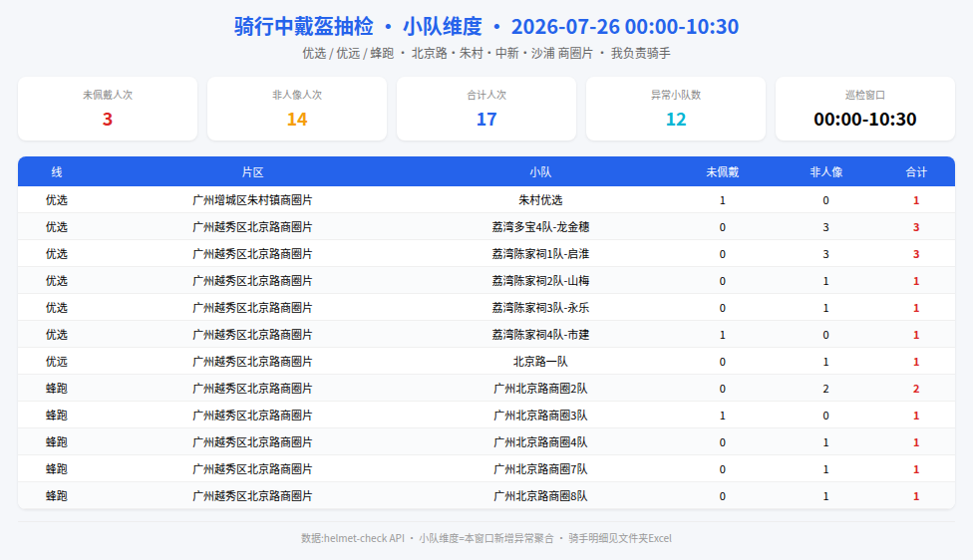Click the 未佩戴人次 summary card
973x560 pixels.
(x=108, y=109)
